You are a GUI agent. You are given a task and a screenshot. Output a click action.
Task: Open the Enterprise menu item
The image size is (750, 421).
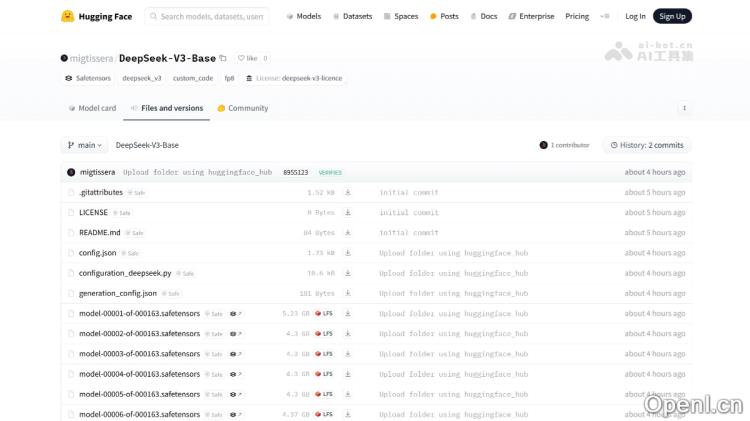pos(531,16)
